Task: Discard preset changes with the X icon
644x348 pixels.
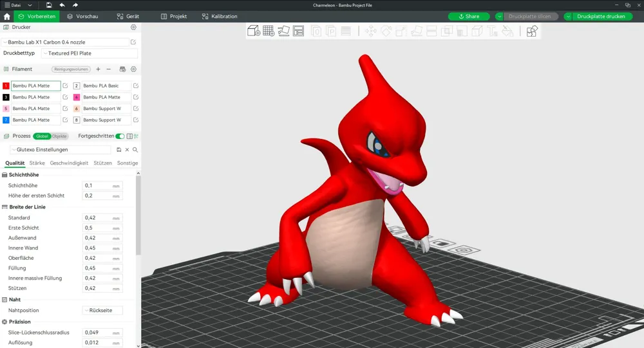Action: (127, 150)
